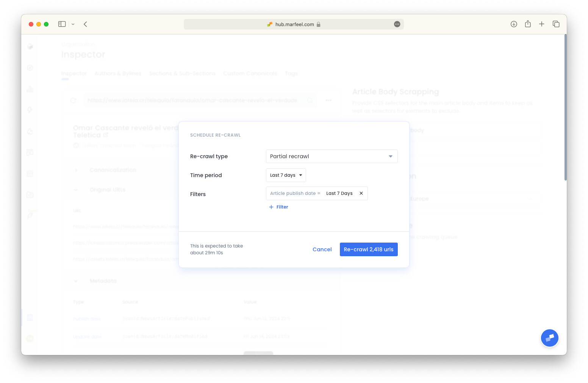Remove the Article publish date filter
The height and width of the screenshot is (383, 588).
click(x=361, y=193)
